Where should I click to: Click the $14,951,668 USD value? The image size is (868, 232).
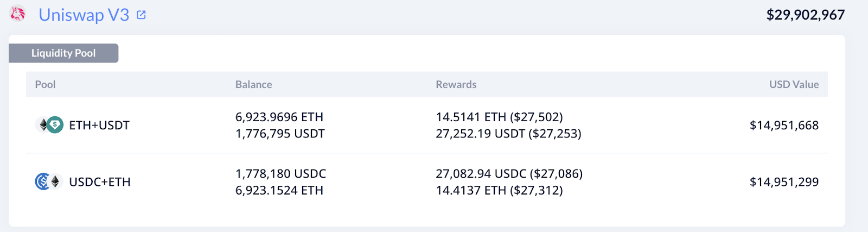[784, 126]
